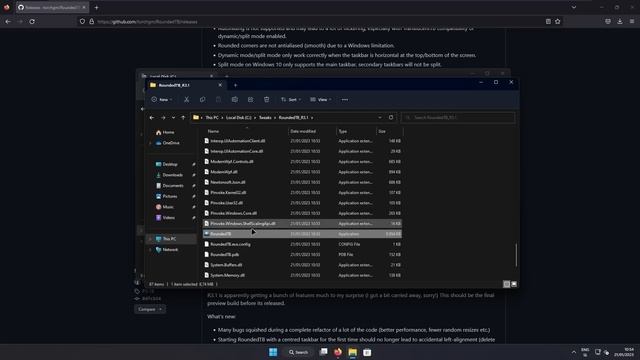Select the RoundedTB.exe.config file
Image resolution: width=640 pixels, height=360 pixels.
302,244
